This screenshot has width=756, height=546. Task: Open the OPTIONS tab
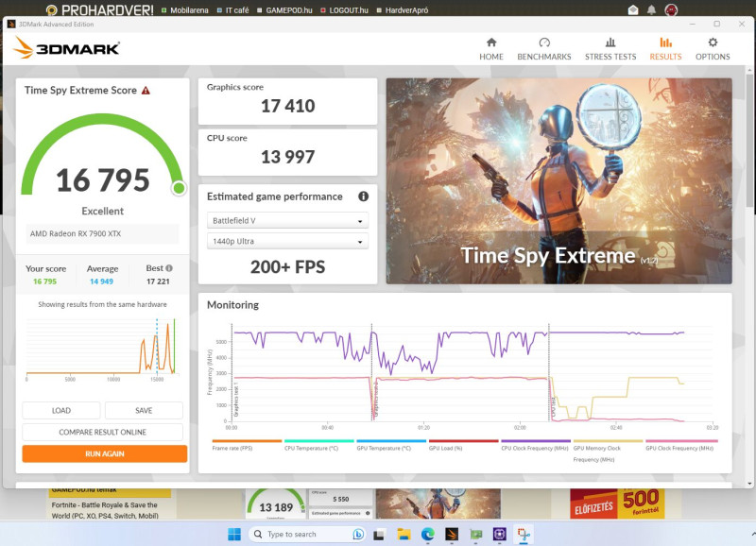[x=713, y=49]
